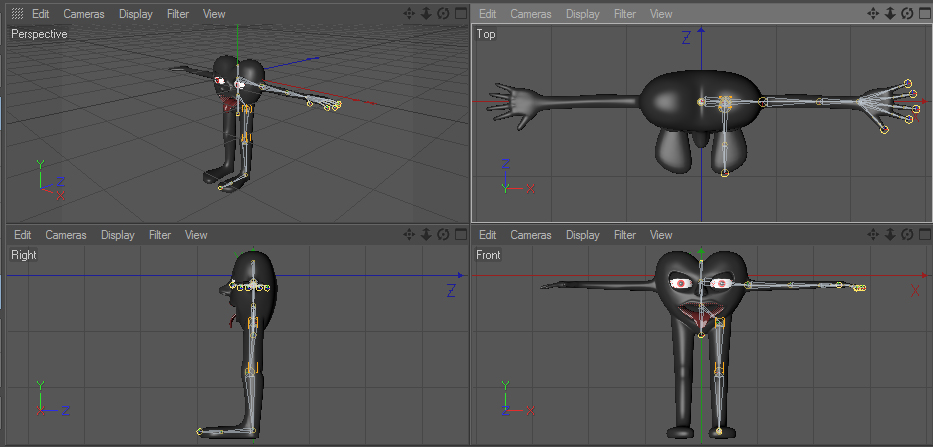Screen dimensions: 933x447
Task: Click the rotate camera icon in Front viewport
Action: tap(908, 235)
